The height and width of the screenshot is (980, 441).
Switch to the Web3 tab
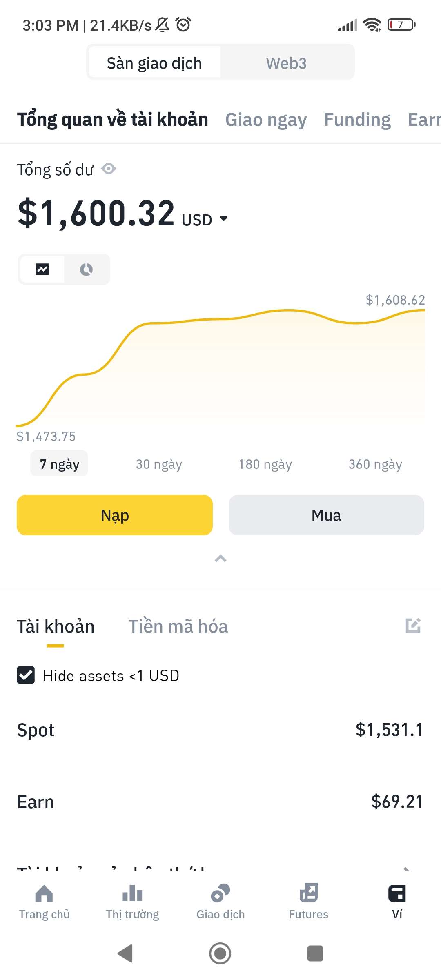(x=286, y=63)
